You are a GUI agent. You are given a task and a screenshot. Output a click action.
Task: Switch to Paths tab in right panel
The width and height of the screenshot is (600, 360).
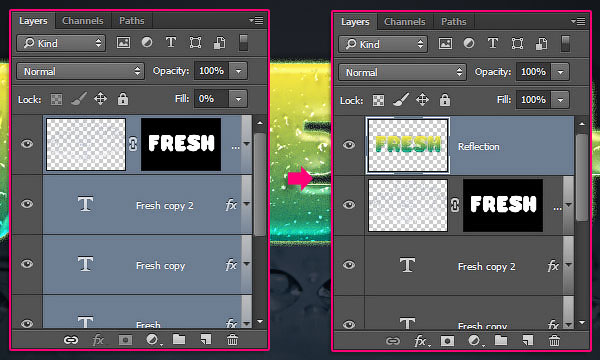pos(453,22)
